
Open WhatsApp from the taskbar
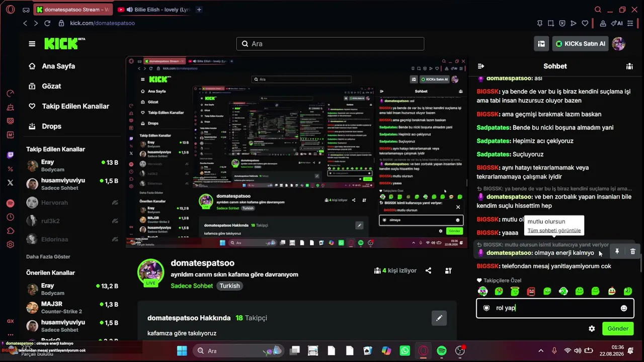click(x=405, y=351)
